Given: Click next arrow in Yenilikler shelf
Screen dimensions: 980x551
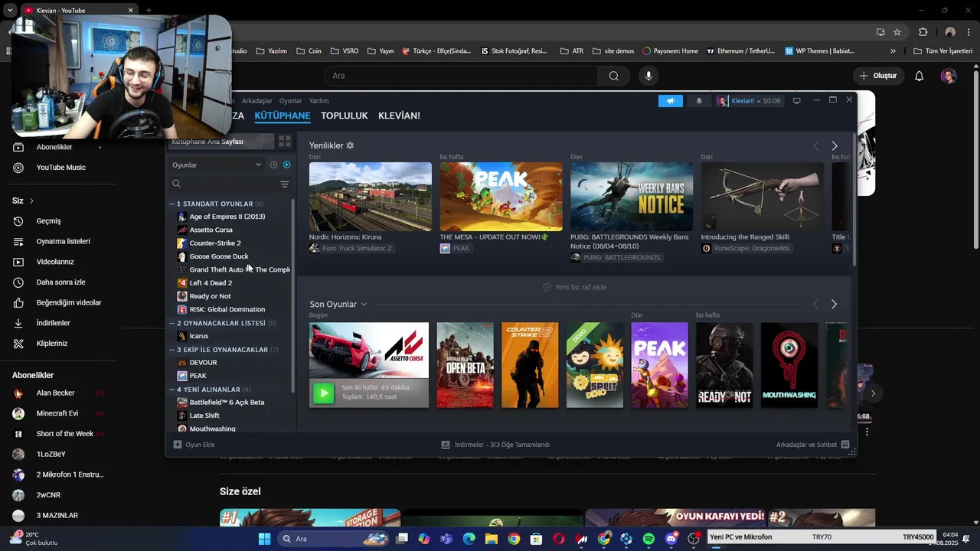Looking at the screenshot, I should click(834, 145).
